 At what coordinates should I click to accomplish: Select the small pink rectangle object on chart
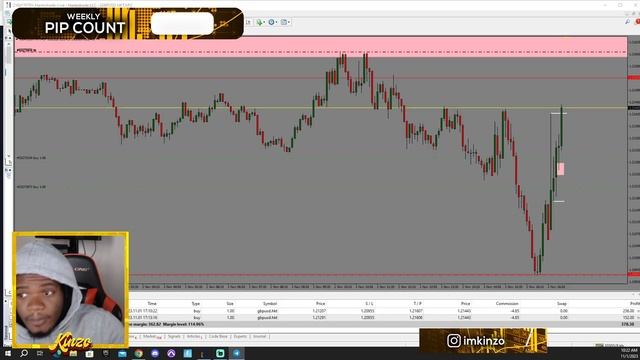(x=561, y=169)
